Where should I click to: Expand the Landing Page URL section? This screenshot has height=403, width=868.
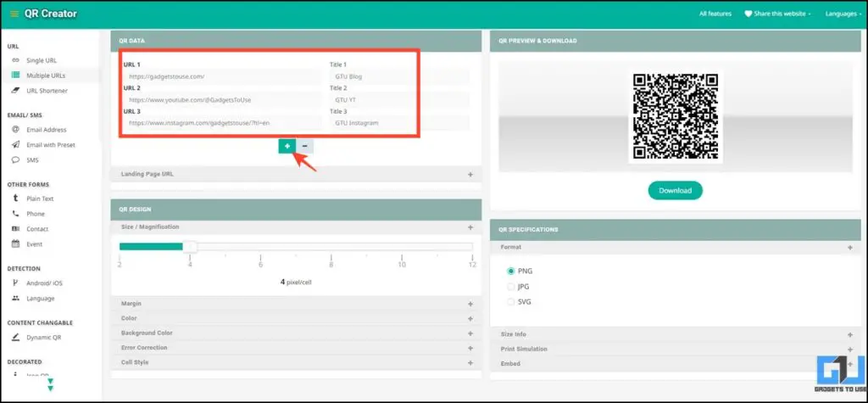pos(470,174)
